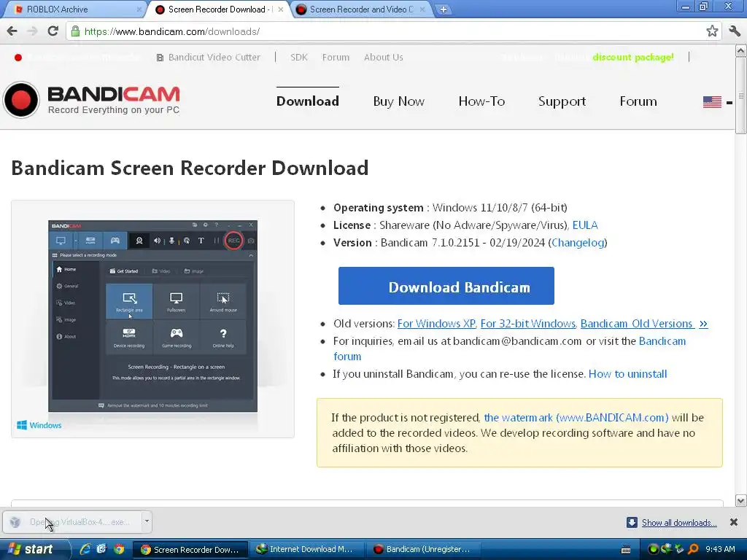
Task: Open the Changelog link
Action: [x=578, y=242]
